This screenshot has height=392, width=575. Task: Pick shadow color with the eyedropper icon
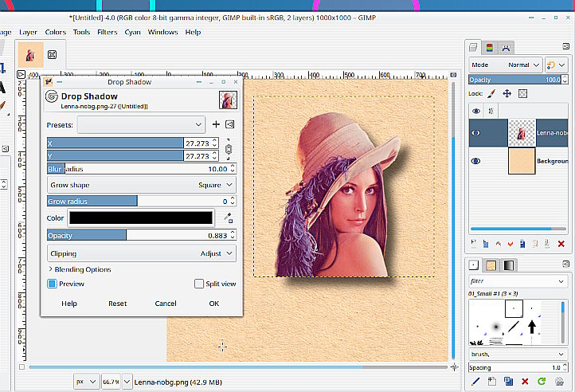pos(229,218)
